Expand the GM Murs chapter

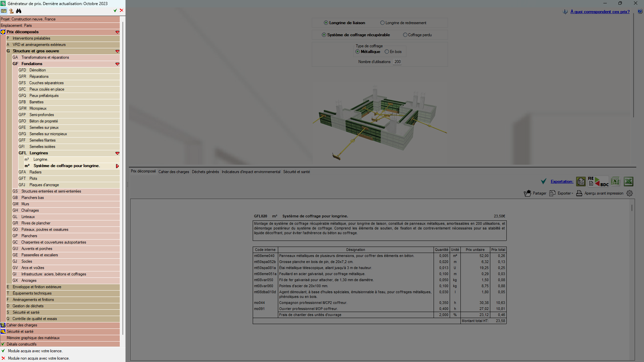point(66,204)
